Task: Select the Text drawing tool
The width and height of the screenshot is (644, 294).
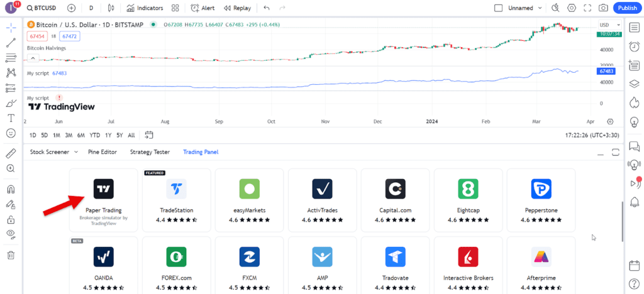Action: (x=11, y=118)
